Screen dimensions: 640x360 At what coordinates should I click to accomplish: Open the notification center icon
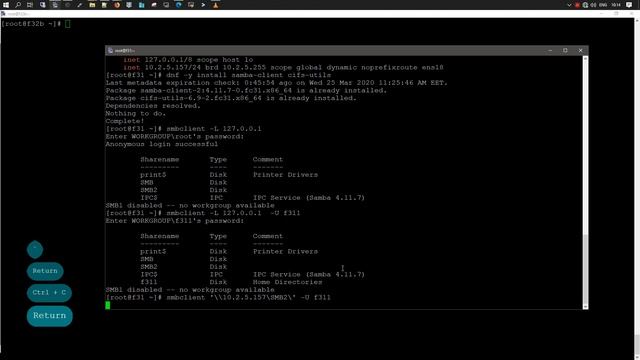(629, 5)
